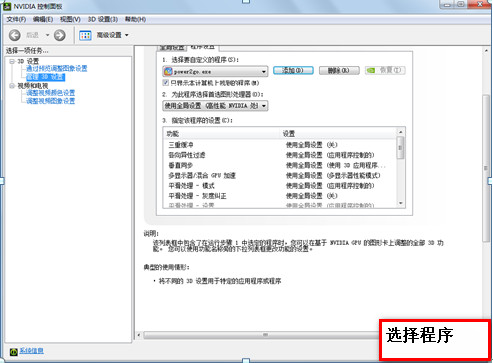The width and height of the screenshot is (493, 363).
Task: Click the settings list scroll-down arrow
Action: (x=401, y=203)
